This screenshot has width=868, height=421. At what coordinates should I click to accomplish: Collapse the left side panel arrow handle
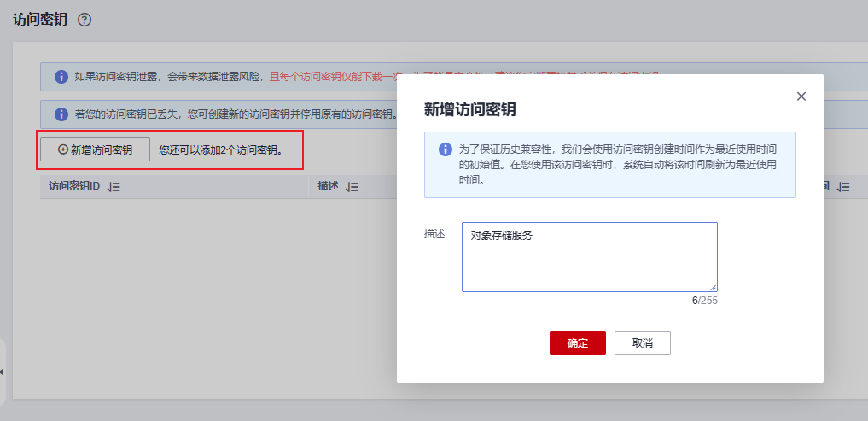[x=3, y=372]
